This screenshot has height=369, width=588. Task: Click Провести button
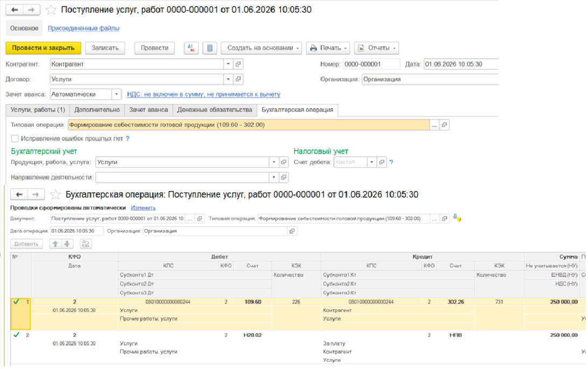[x=155, y=48]
